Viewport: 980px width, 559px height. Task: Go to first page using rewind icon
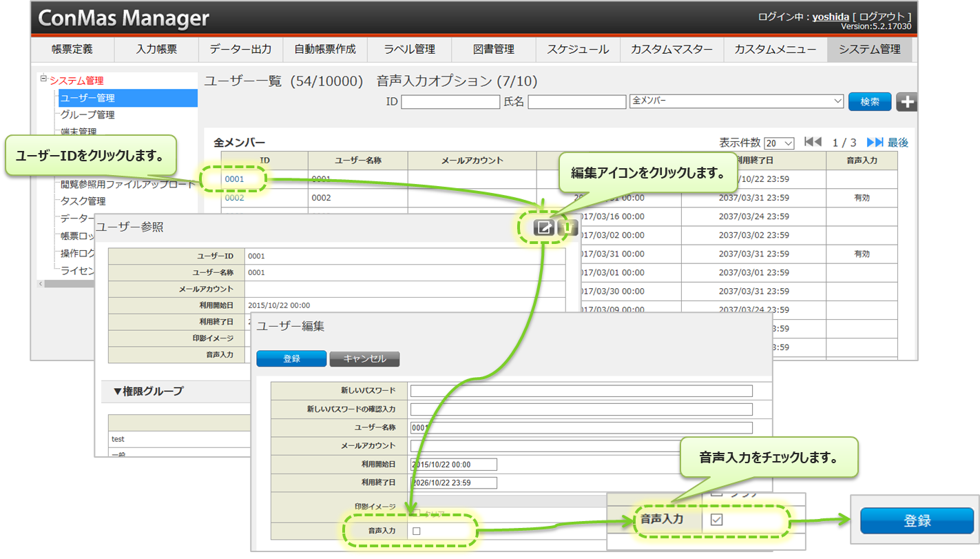(813, 142)
